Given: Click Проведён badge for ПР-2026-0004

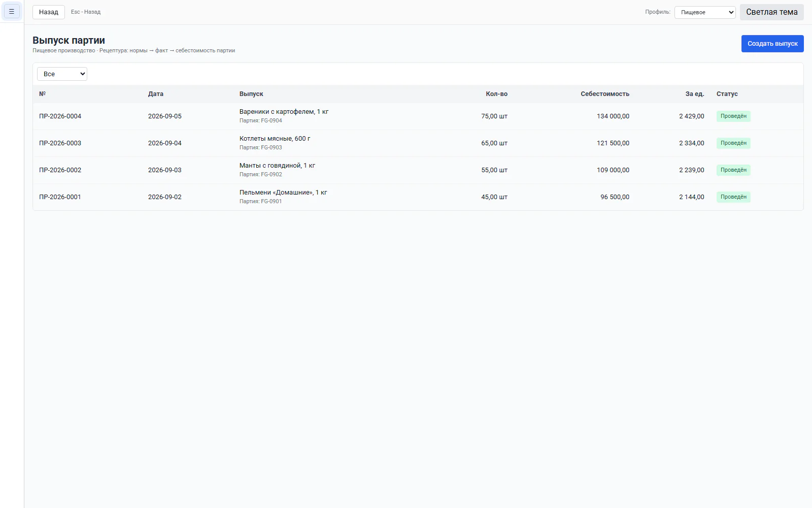Looking at the screenshot, I should click(x=733, y=116).
